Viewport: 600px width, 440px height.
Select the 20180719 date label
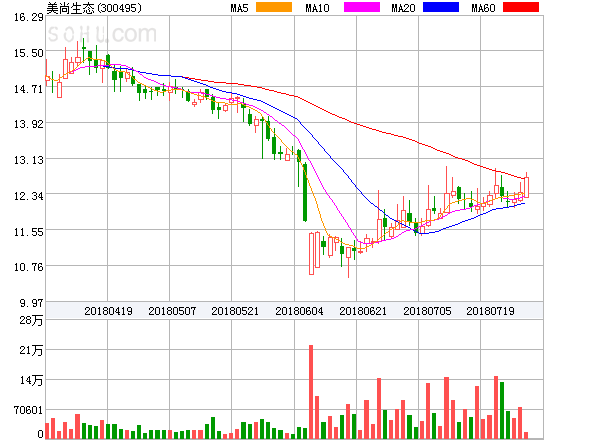490,311
